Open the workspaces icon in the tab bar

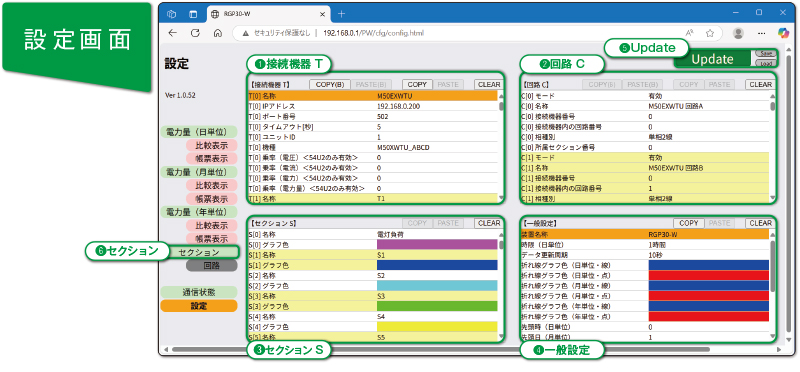pos(172,14)
